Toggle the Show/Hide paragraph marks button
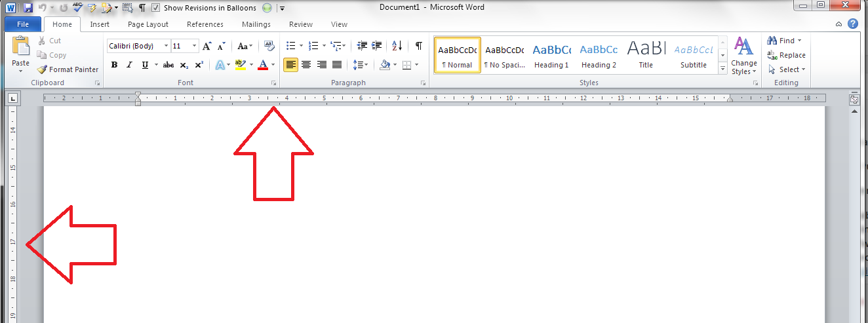Screen dimensions: 868x323 click(418, 46)
